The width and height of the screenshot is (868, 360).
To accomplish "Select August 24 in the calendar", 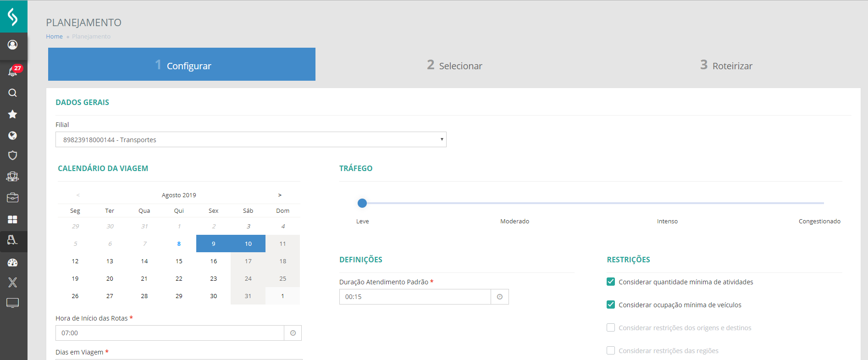I will tap(248, 278).
